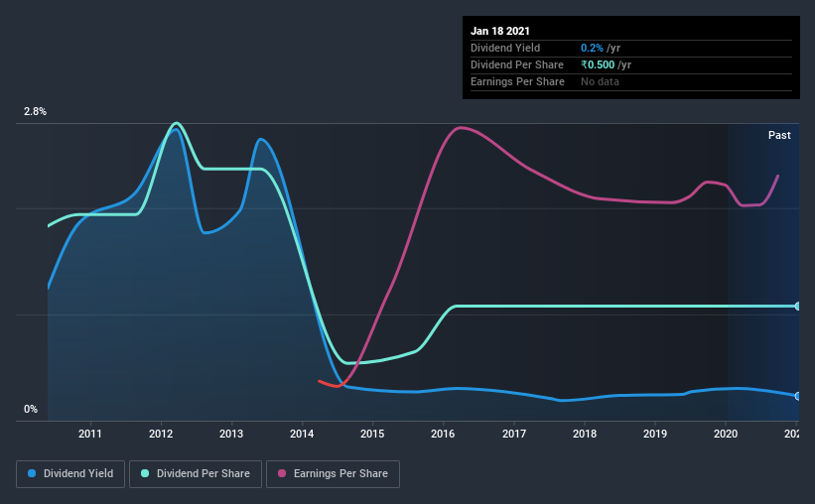Toggle the Earnings Per Share legend button
The image size is (815, 504).
coord(333,474)
